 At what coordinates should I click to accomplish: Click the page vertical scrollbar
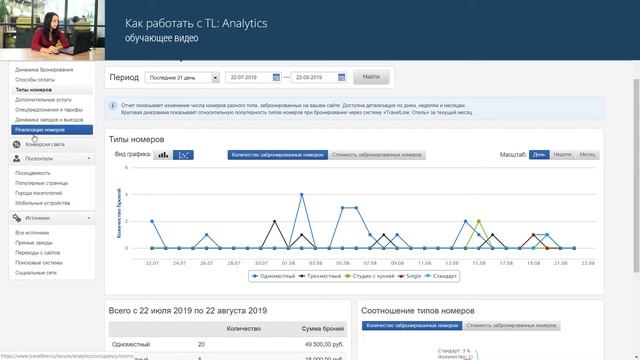[636, 176]
